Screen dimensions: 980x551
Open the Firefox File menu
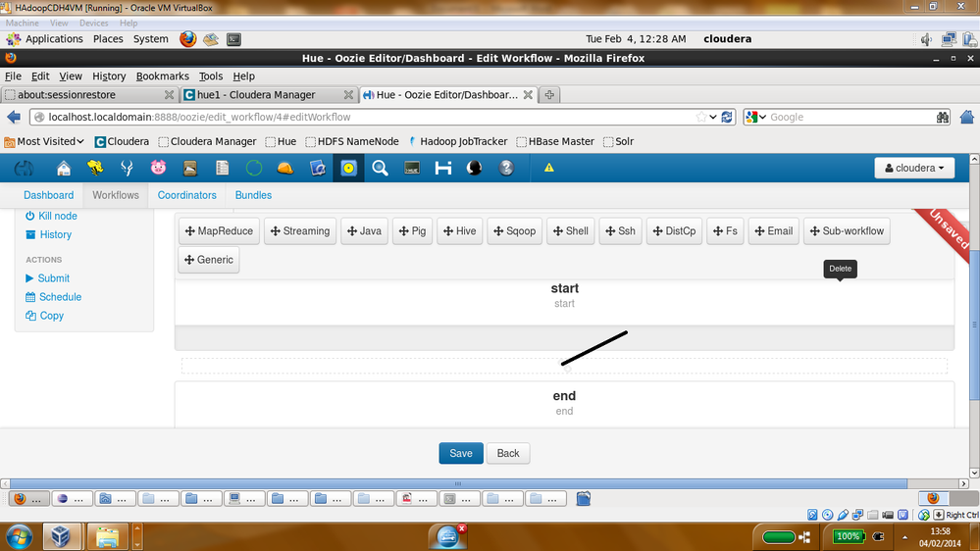point(13,76)
